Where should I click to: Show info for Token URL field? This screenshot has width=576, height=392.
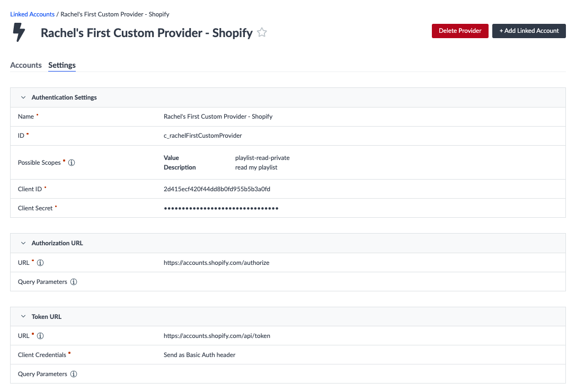click(40, 336)
